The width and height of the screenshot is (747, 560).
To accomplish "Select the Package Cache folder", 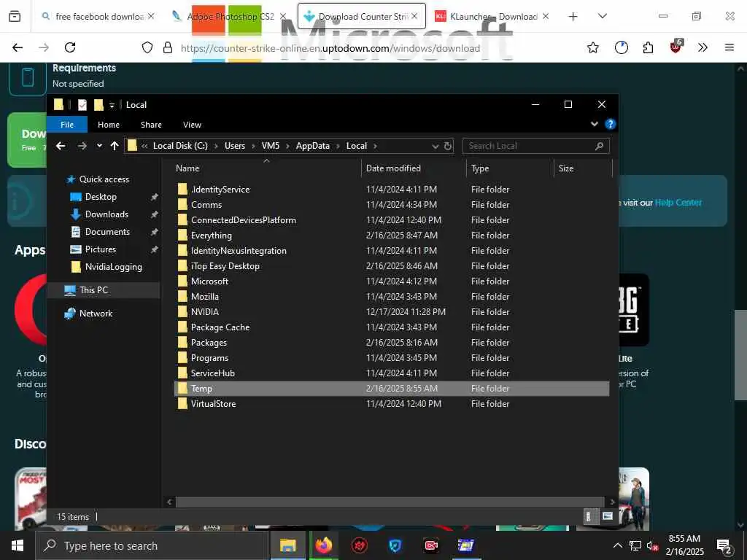I will 220,327.
